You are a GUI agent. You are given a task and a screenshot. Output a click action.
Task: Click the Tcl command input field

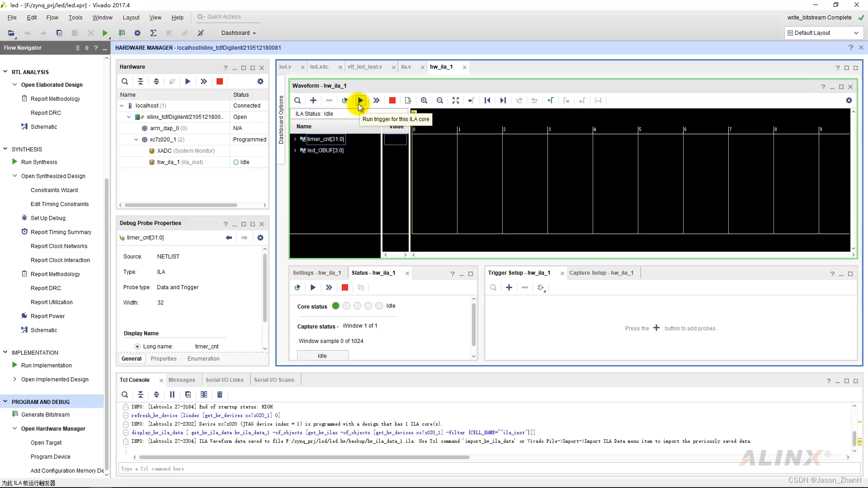pyautogui.click(x=316, y=469)
